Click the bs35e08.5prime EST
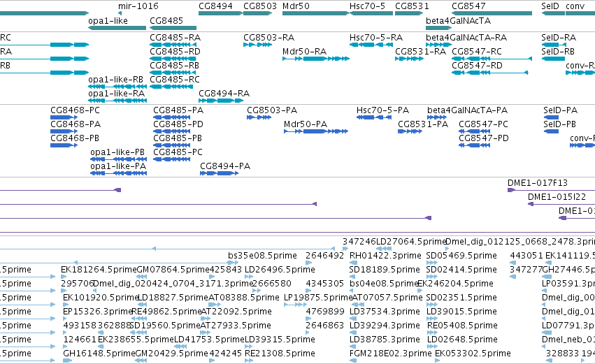Viewport: 595px width, 364px height. click(262, 256)
